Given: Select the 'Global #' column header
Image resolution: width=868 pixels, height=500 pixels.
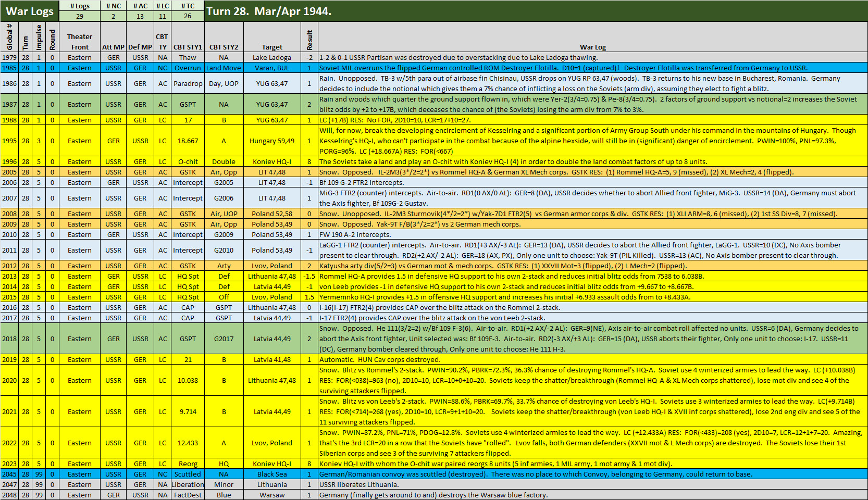Looking at the screenshot, I should tap(9, 37).
